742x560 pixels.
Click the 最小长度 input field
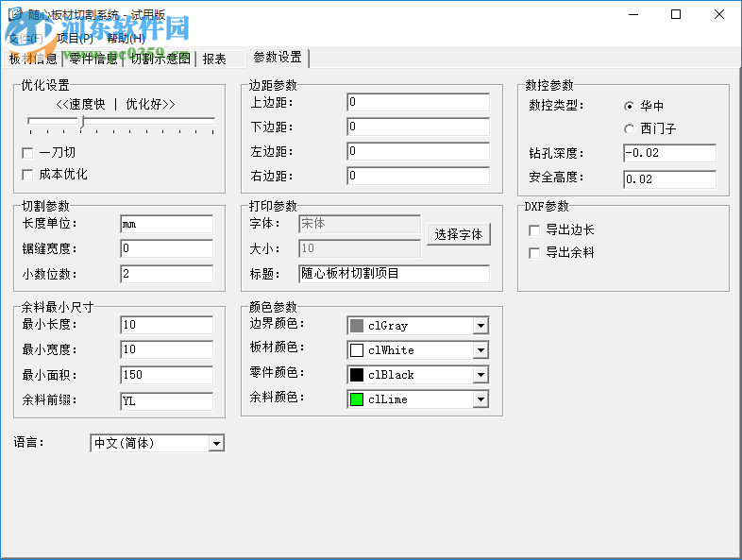pos(166,325)
